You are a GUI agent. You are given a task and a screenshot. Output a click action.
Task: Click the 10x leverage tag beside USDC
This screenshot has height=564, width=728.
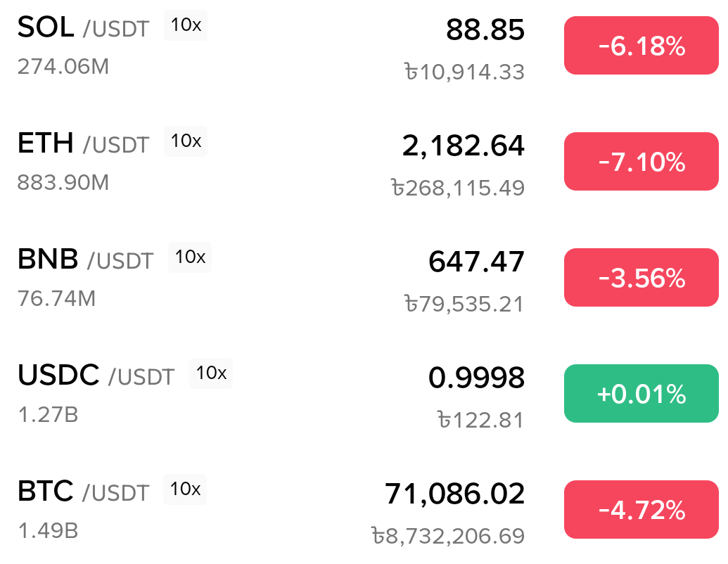coord(211,373)
